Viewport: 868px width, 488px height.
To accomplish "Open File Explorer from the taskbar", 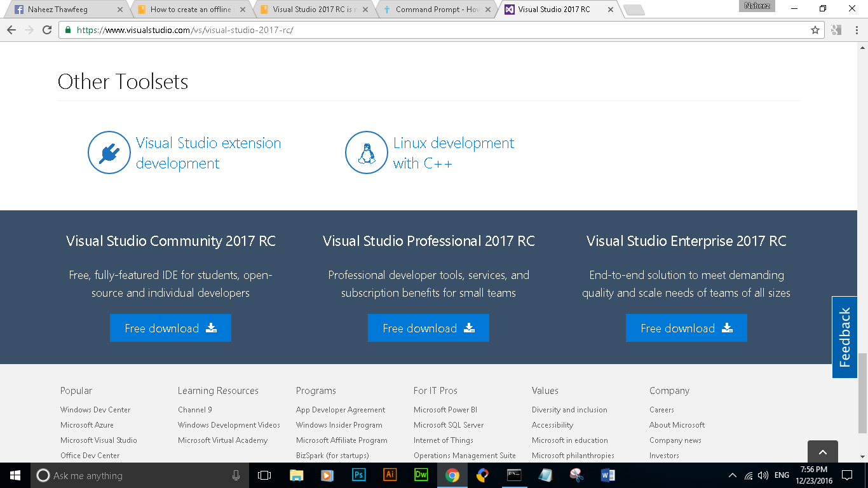I will tap(297, 475).
